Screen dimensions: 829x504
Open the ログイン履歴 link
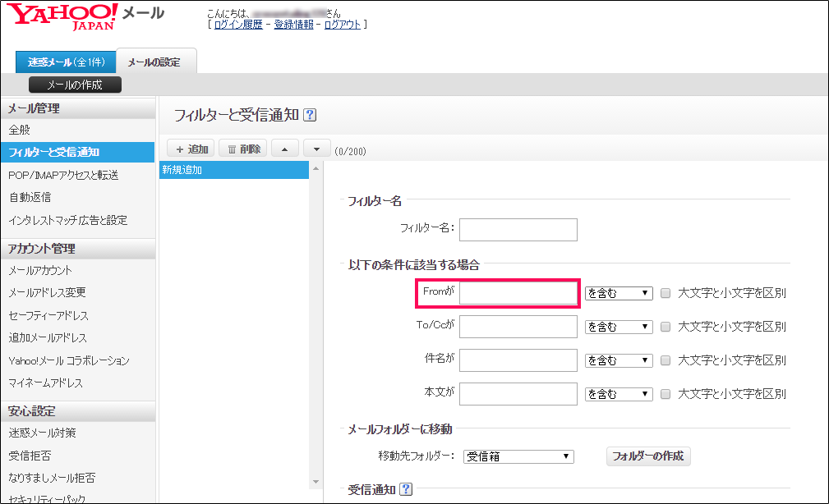point(238,25)
